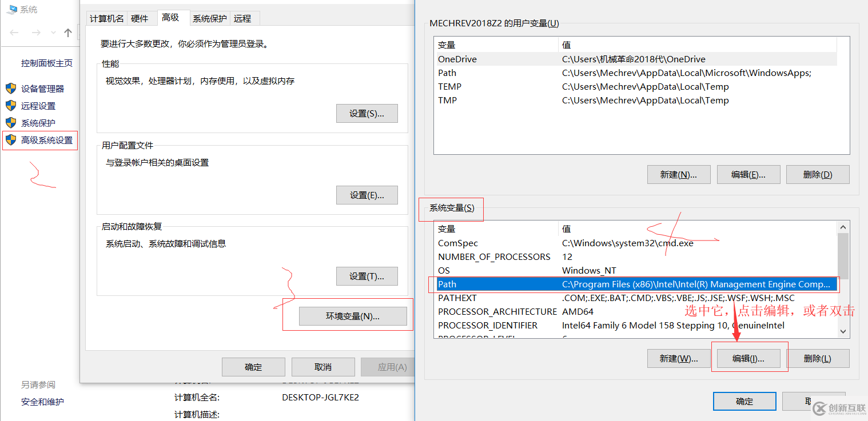Click 新建(N) to add a user variable

pyautogui.click(x=679, y=174)
